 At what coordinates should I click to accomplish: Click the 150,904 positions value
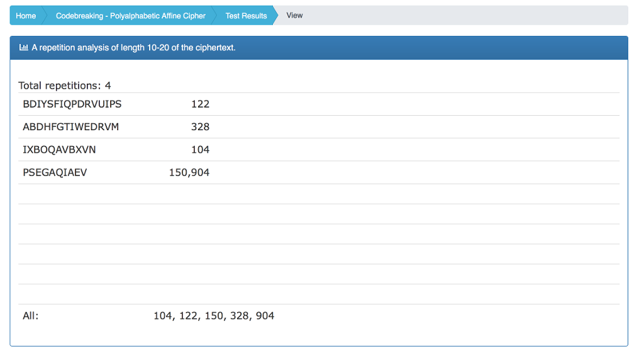(189, 172)
